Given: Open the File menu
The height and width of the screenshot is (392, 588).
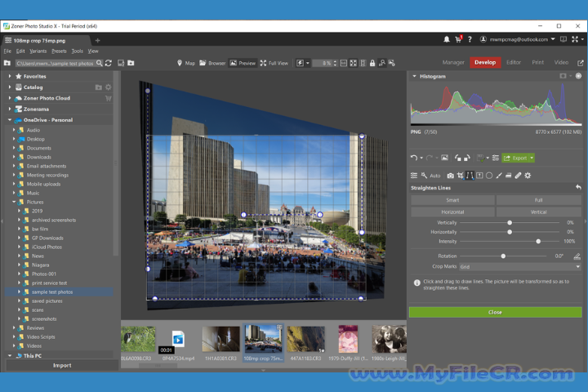Looking at the screenshot, I should [x=7, y=51].
